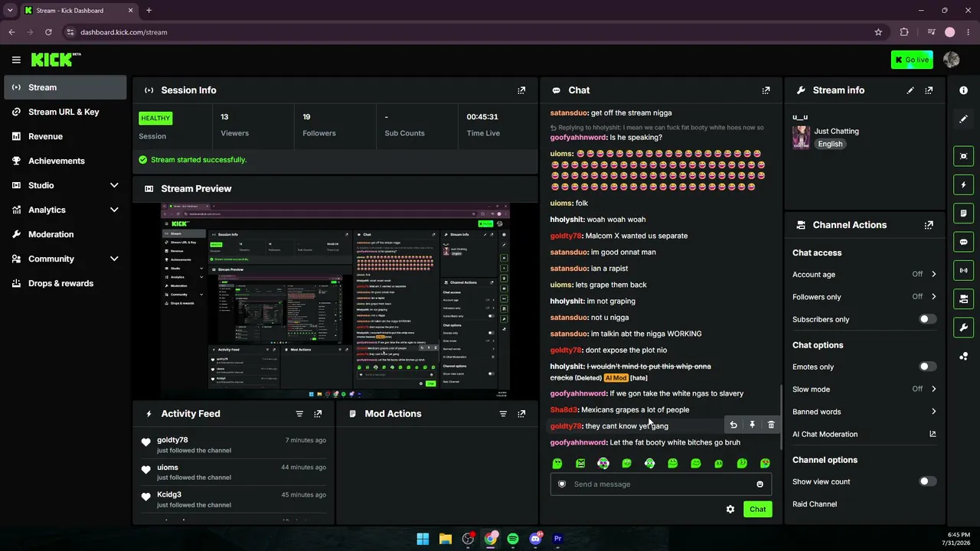Screen dimensions: 980x551
Task: Click the chat identity badge icon
Action: pyautogui.click(x=562, y=484)
